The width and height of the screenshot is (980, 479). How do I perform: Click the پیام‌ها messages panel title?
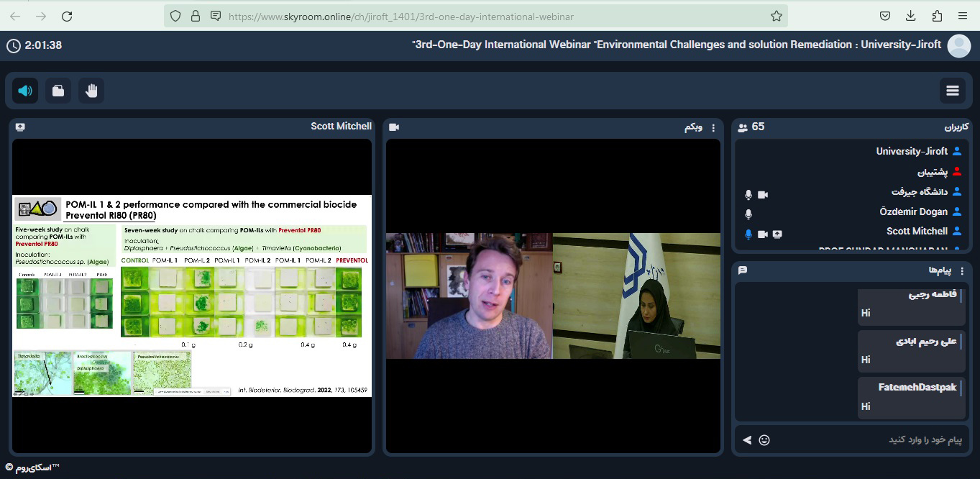[x=940, y=270]
